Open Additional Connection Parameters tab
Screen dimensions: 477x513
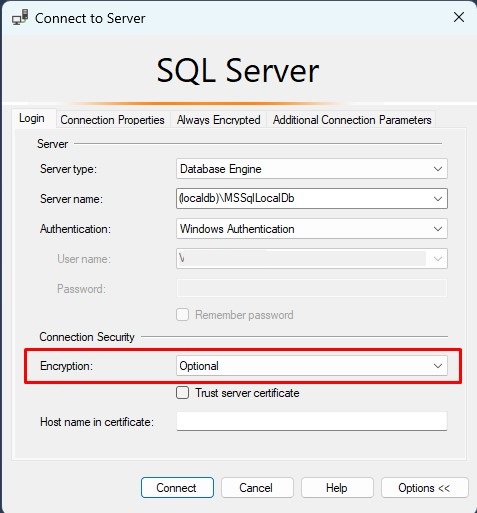pyautogui.click(x=352, y=120)
